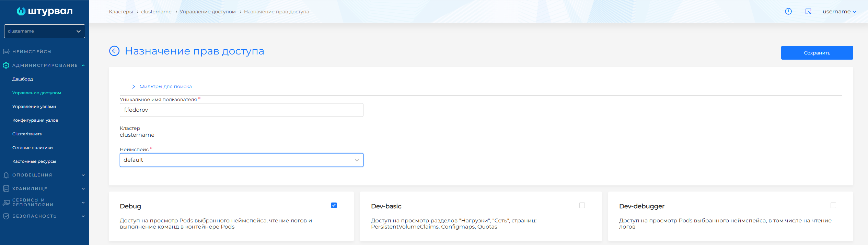
Task: Expand Фильтры для поиска section
Action: (162, 86)
